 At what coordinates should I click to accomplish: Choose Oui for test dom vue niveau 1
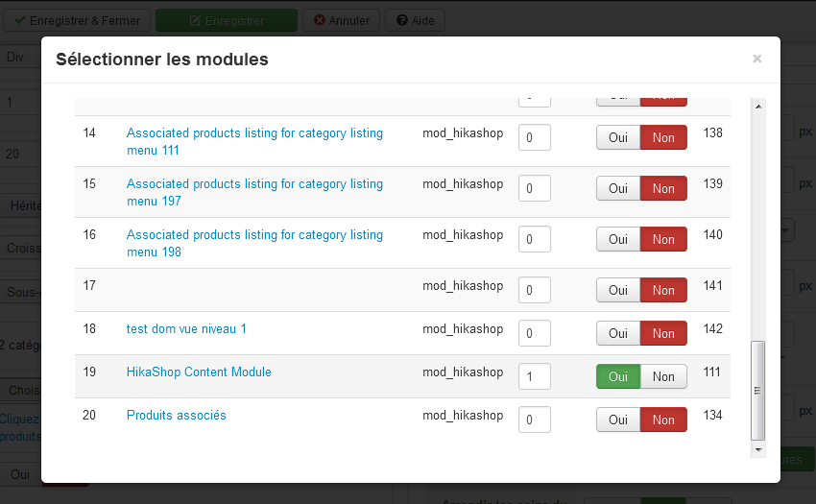click(x=618, y=333)
